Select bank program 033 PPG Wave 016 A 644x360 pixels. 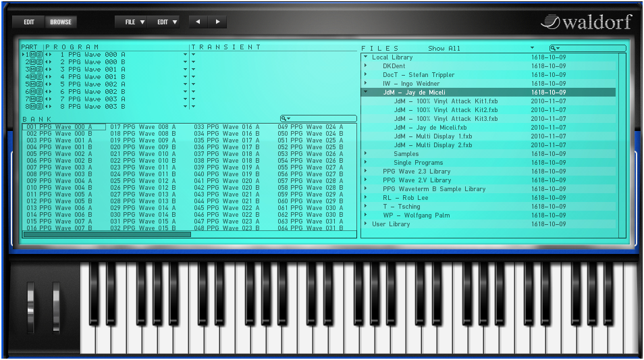(227, 127)
